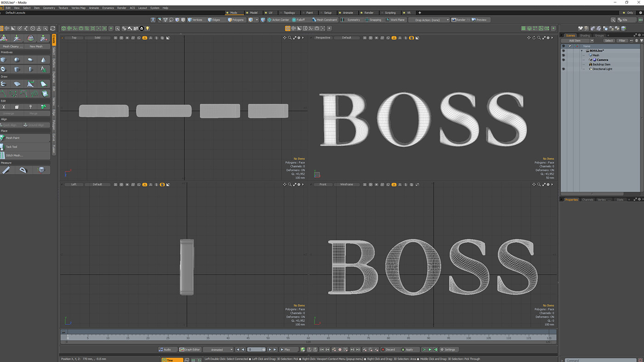Click the scissors icon in Edit section
The image size is (644, 362).
[4, 107]
